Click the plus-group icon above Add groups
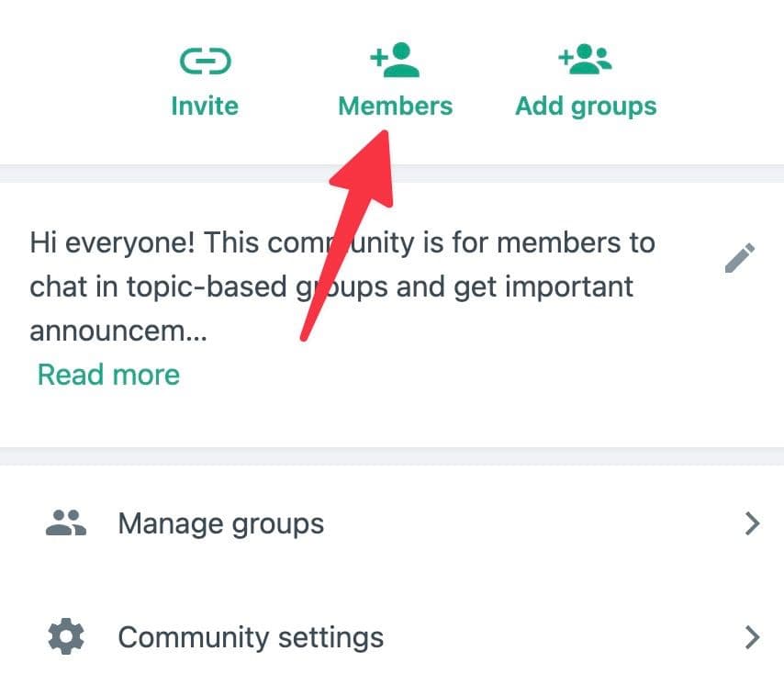The height and width of the screenshot is (685, 784). [586, 57]
